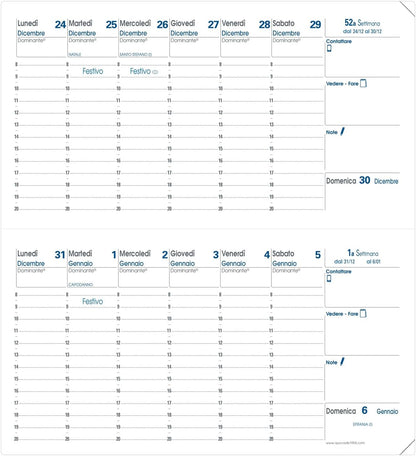This screenshot has width=416, height=456.
Task: Click the website link at page bottom right
Action: (x=345, y=443)
